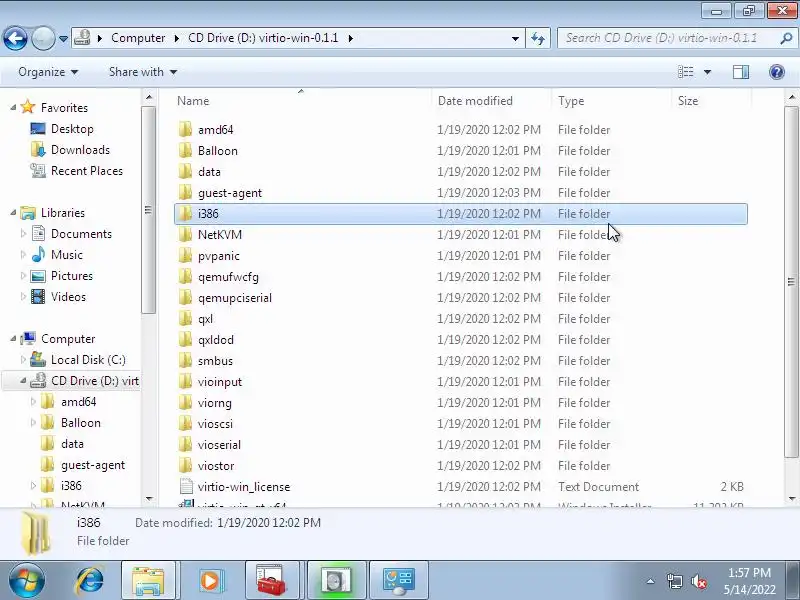Image resolution: width=800 pixels, height=600 pixels.
Task: Collapse the Libraries section
Action: [13, 213]
